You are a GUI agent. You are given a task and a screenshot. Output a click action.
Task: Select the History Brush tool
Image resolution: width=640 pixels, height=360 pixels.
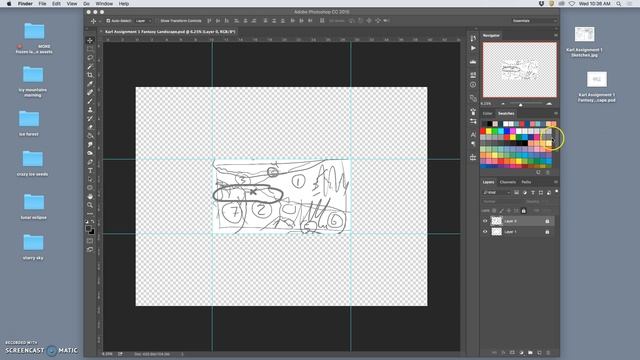click(90, 118)
